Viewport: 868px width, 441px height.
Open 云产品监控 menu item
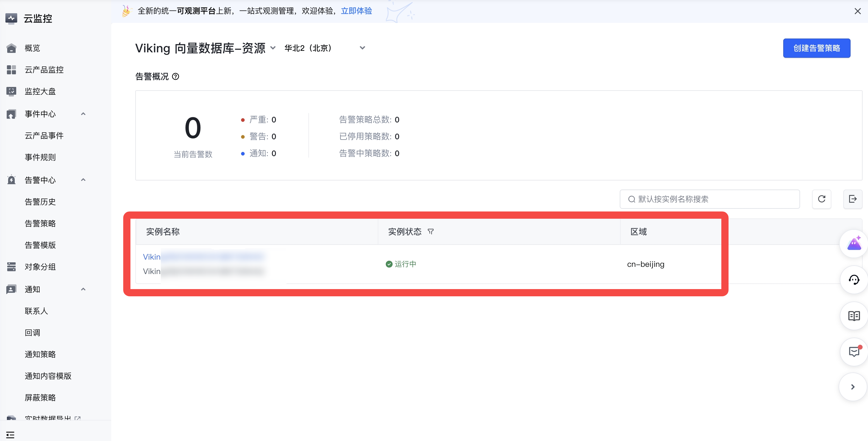[x=44, y=70]
